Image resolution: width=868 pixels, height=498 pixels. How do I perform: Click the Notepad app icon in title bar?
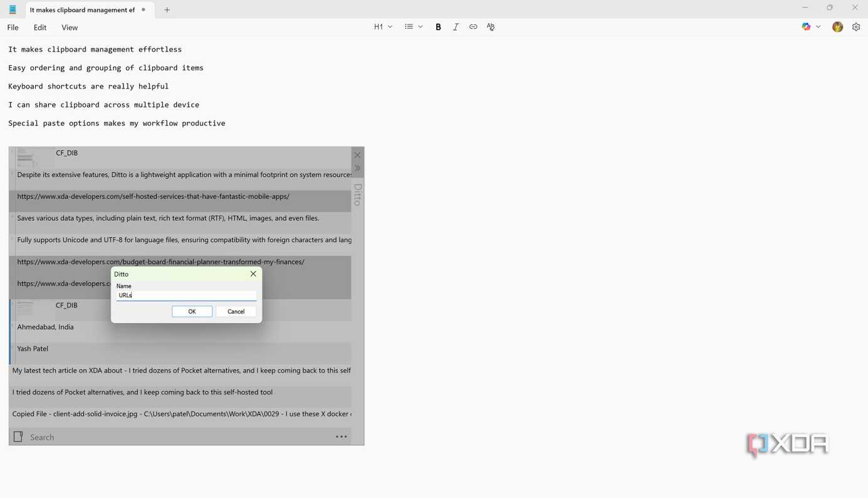click(x=13, y=9)
